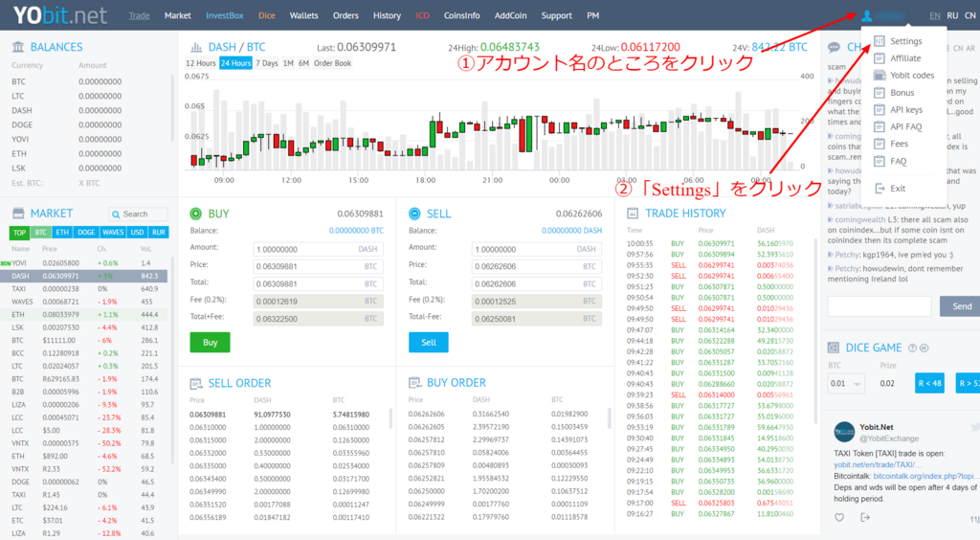Select the 12 Hours chart range
980x540 pixels.
coord(200,63)
